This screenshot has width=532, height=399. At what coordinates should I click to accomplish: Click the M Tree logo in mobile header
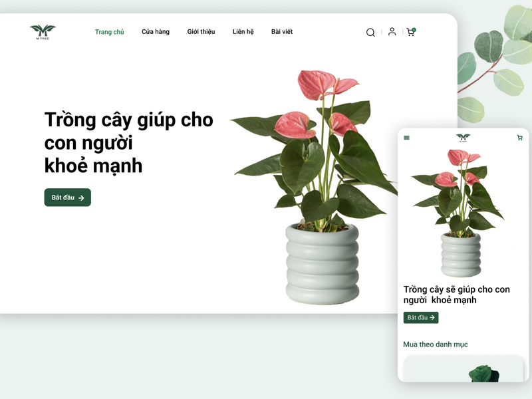tap(463, 138)
